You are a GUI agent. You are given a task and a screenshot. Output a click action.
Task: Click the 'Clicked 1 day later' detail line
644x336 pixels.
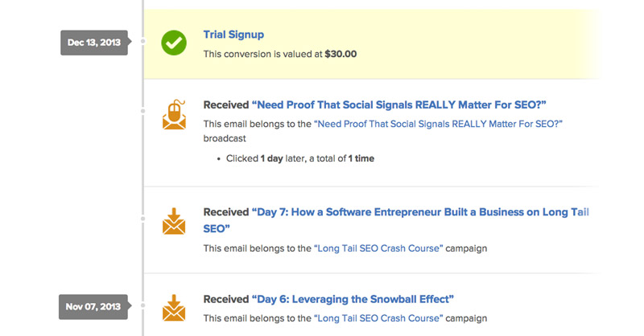point(300,159)
